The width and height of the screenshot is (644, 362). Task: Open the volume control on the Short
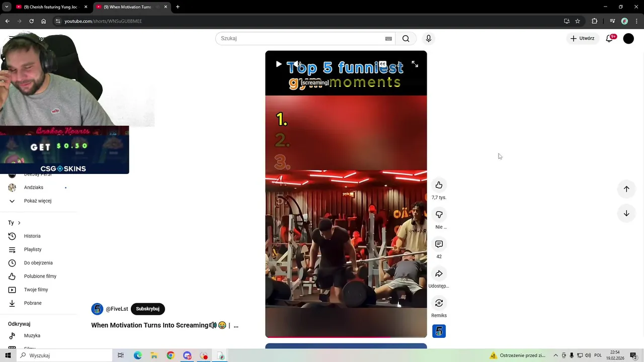pos(297,64)
